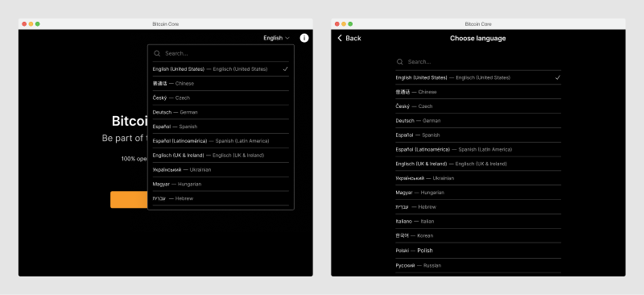Screen dimensions: 644x295
Task: Choose Korean in Choose language window
Action: [478, 235]
